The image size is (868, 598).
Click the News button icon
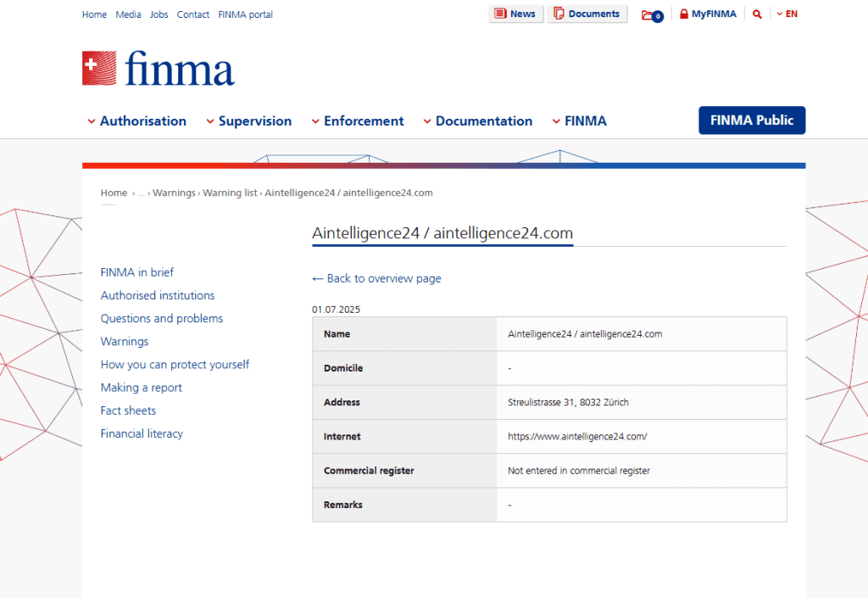500,14
